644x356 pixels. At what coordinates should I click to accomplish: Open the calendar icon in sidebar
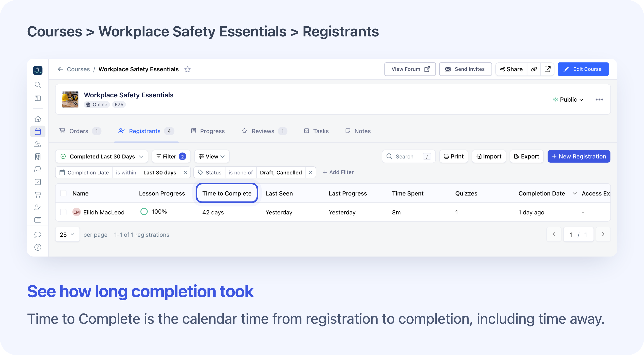click(38, 132)
